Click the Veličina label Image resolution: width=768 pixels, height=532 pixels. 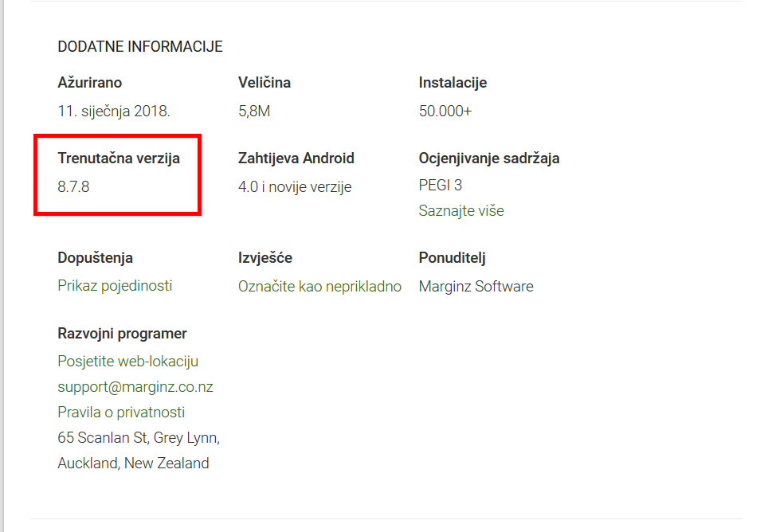tap(264, 83)
